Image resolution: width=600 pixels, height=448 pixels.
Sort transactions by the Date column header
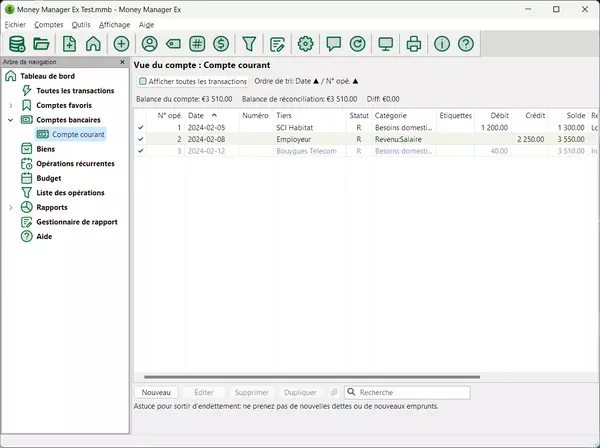[196, 116]
